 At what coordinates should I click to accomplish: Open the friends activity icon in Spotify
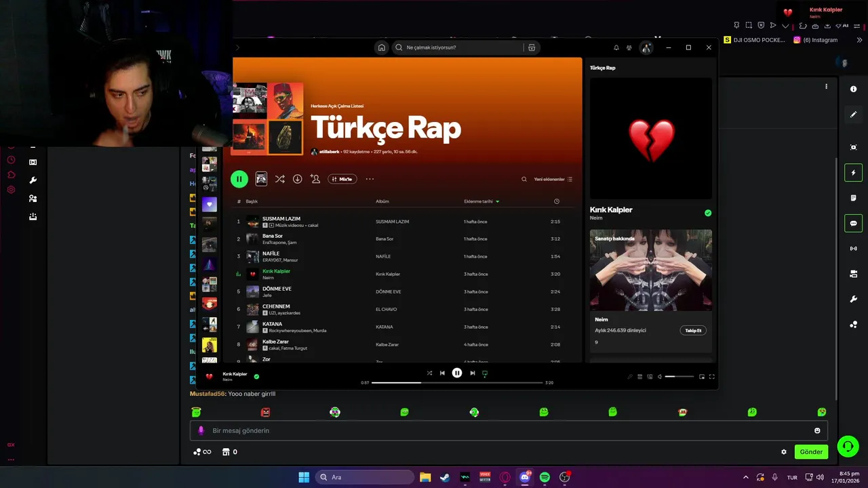(629, 47)
